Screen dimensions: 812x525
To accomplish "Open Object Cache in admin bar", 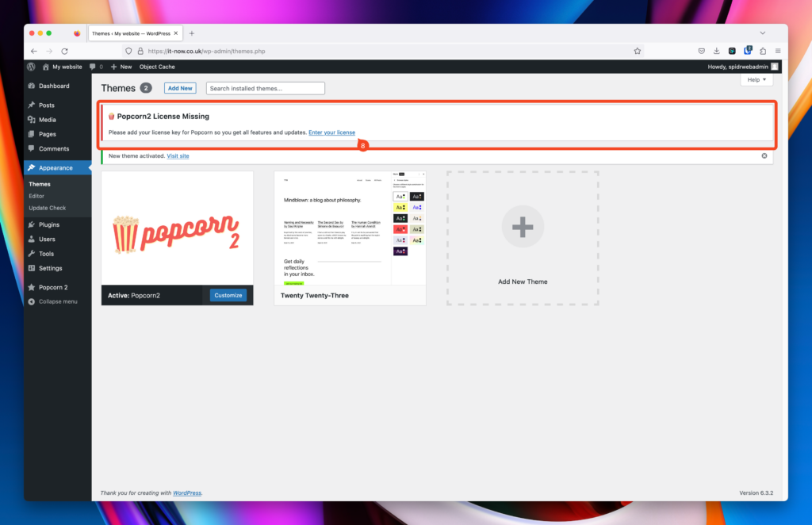I will pos(157,67).
